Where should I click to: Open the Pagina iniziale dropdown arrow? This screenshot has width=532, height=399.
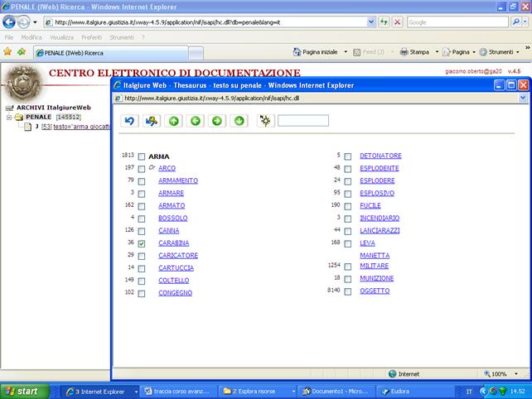(346, 52)
